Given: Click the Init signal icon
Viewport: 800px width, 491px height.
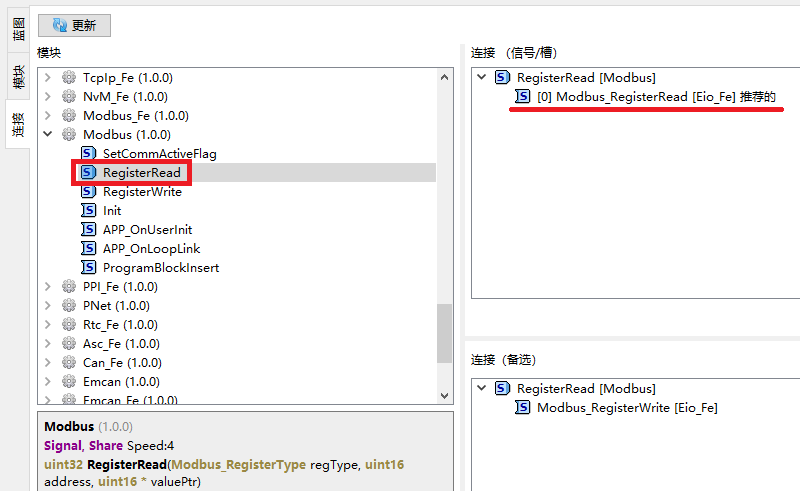Looking at the screenshot, I should tap(88, 210).
